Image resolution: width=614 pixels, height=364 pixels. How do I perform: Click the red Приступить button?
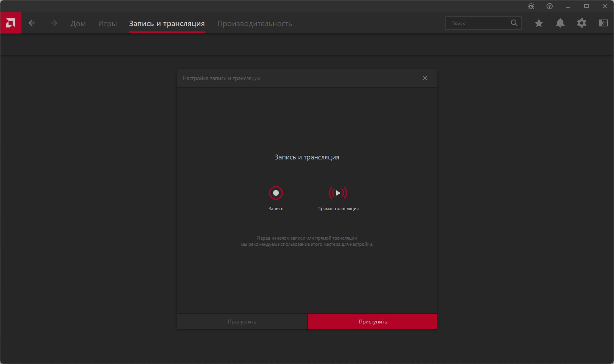373,322
